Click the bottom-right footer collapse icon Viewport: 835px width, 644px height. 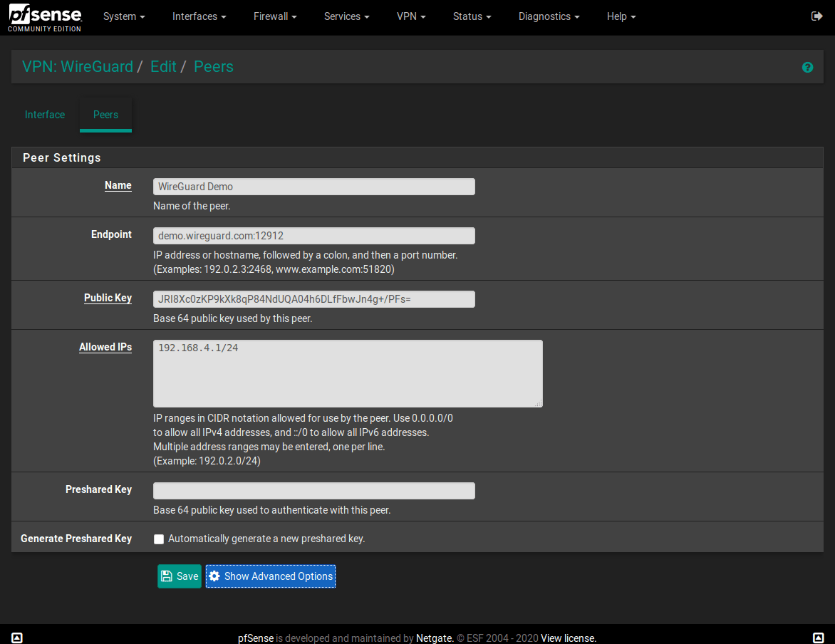[818, 638]
